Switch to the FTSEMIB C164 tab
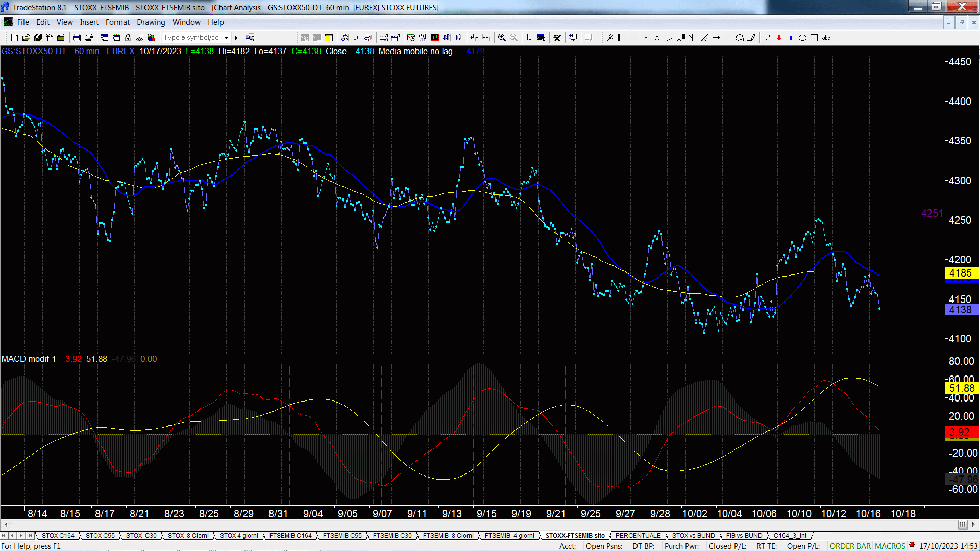The height and width of the screenshot is (551, 980). click(x=290, y=535)
